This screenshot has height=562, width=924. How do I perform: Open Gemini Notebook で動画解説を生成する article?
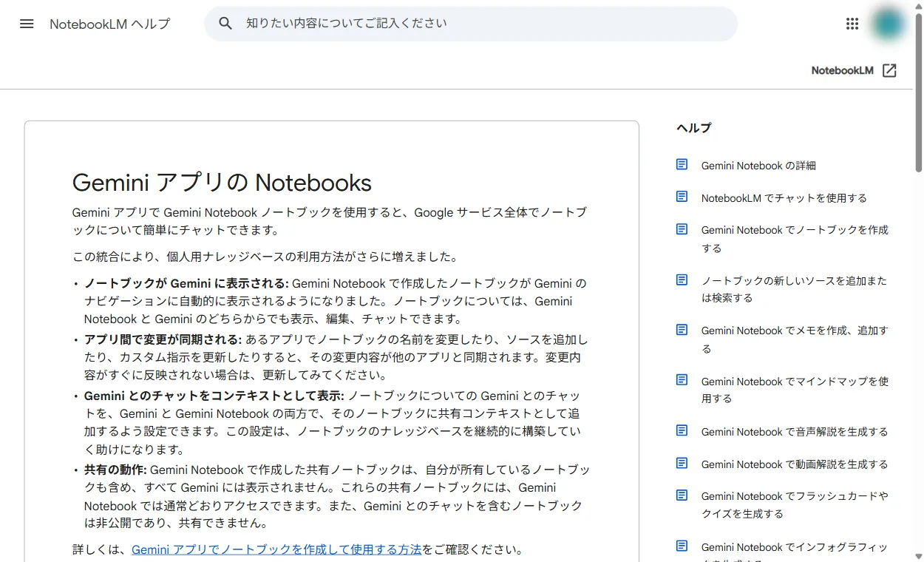795,464
